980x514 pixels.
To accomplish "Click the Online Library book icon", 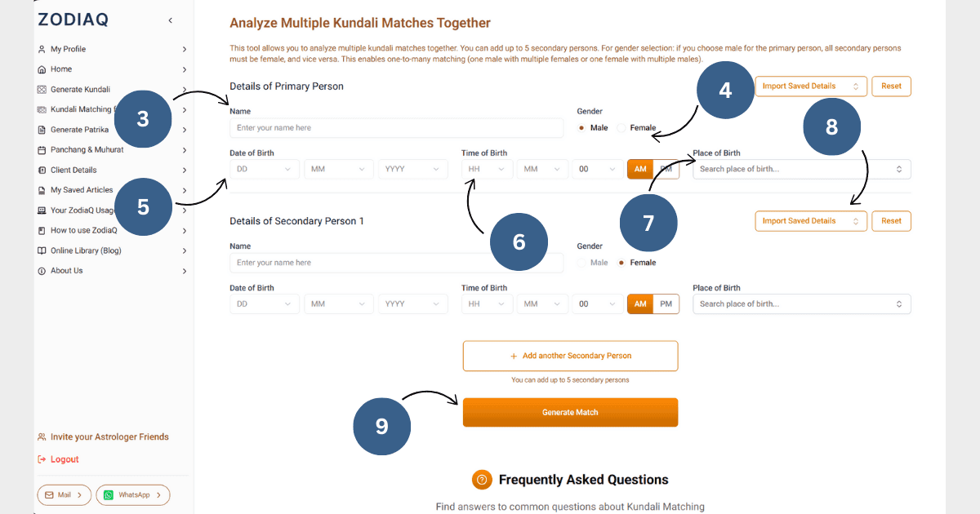I will point(42,250).
